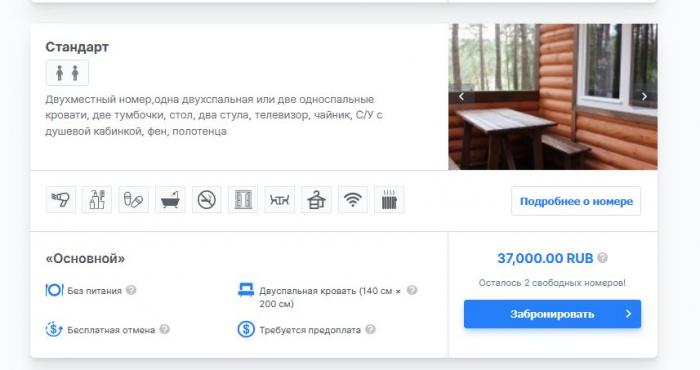Click the «Забронировать» booking button
Image resolution: width=700 pixels, height=370 pixels.
tap(552, 314)
